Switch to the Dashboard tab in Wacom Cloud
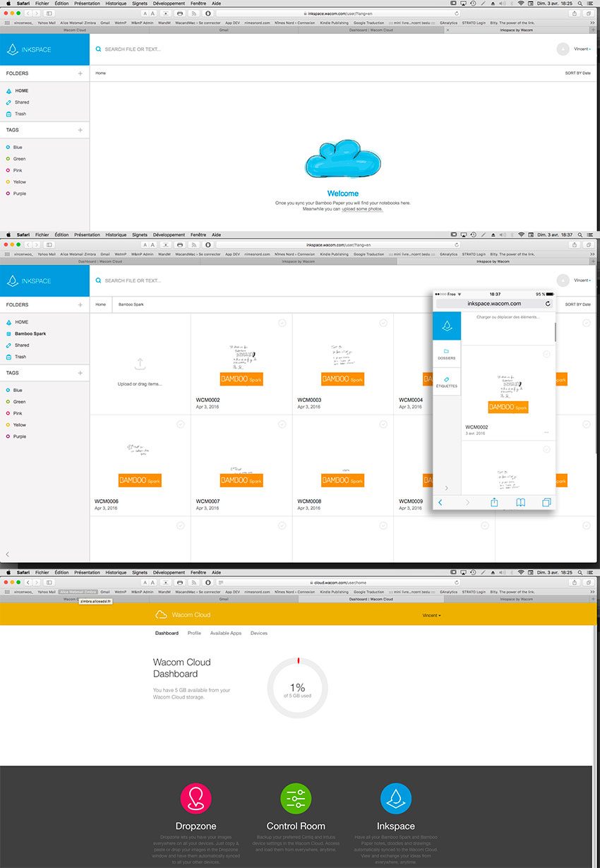 (x=167, y=633)
